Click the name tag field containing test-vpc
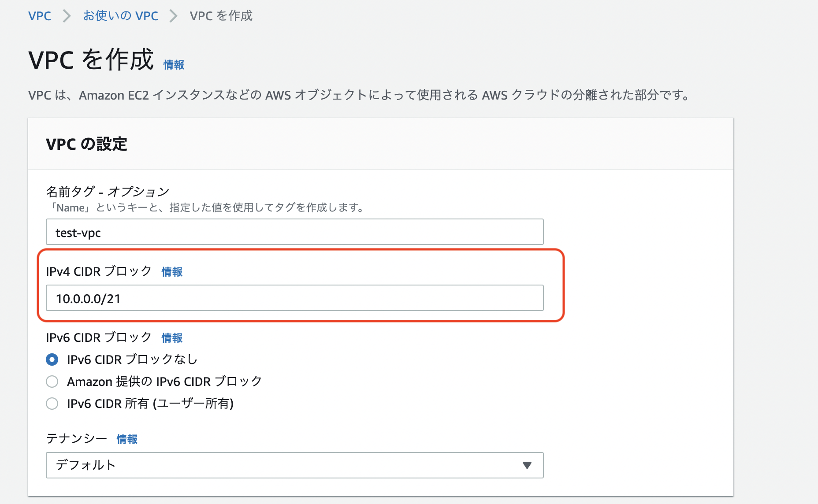Viewport: 818px width, 504px height. coord(294,232)
